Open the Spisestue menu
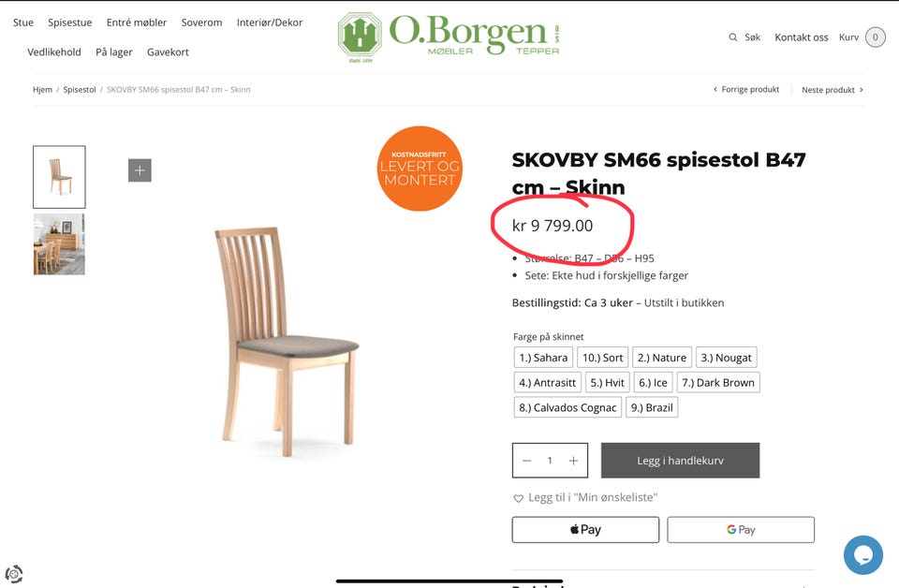 [x=70, y=22]
